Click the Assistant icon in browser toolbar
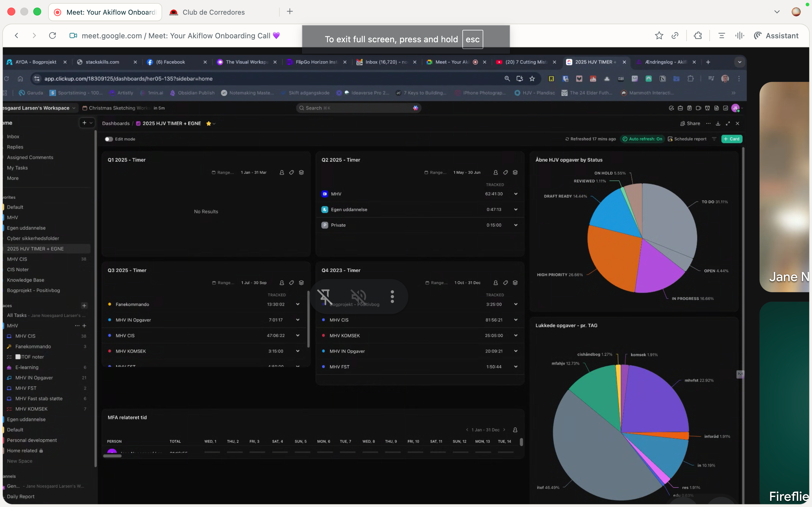The width and height of the screenshot is (812, 507). click(x=776, y=35)
